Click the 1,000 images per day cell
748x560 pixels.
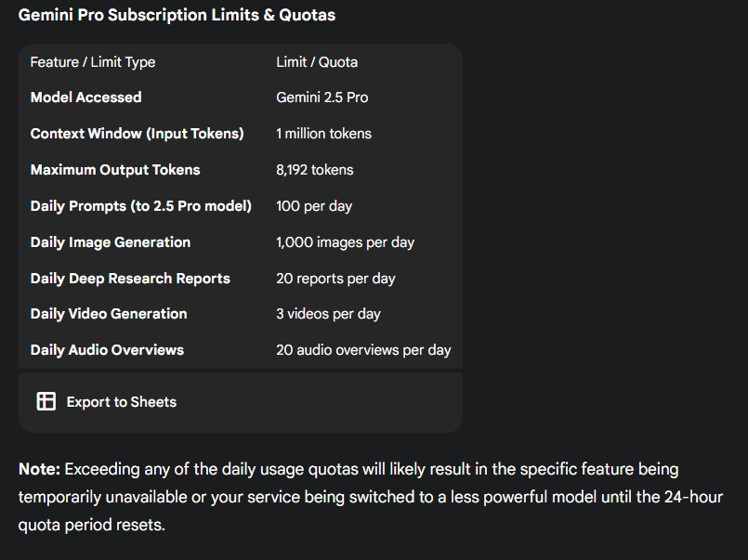tap(345, 242)
